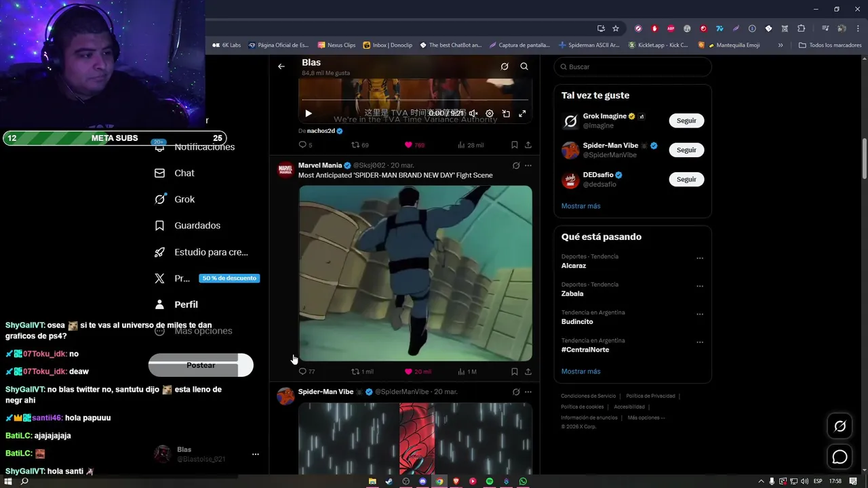Bookmark the nachos2d video post

click(x=515, y=145)
